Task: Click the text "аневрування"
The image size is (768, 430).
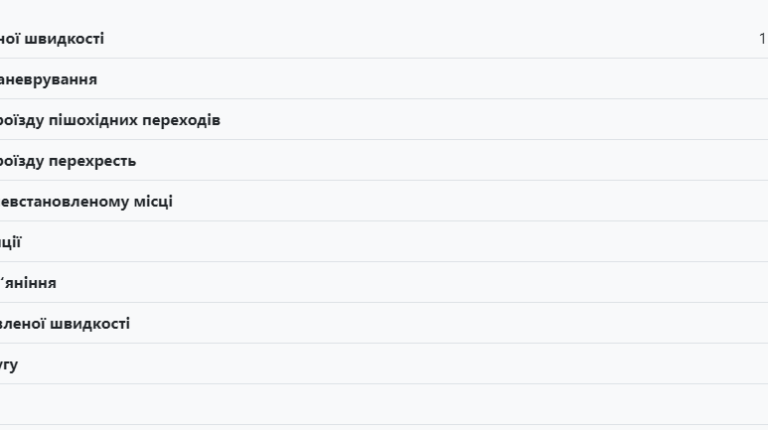Action: (49, 79)
